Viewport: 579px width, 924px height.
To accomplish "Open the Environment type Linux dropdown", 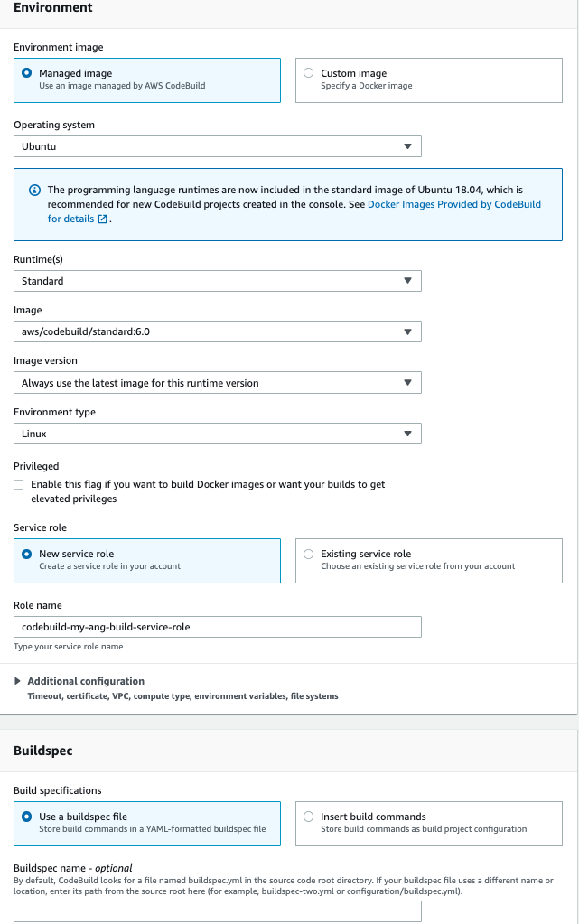I will [217, 434].
